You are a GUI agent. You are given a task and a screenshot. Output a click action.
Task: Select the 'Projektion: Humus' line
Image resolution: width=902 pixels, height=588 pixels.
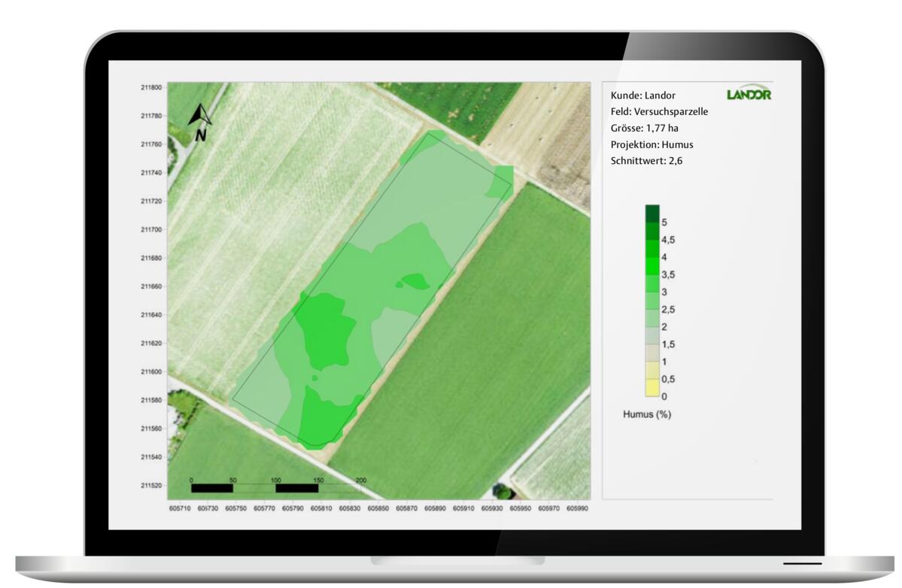tap(651, 144)
